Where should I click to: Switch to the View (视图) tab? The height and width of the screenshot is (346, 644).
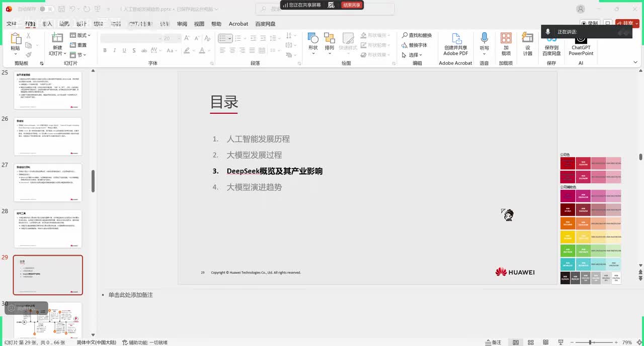(199, 24)
